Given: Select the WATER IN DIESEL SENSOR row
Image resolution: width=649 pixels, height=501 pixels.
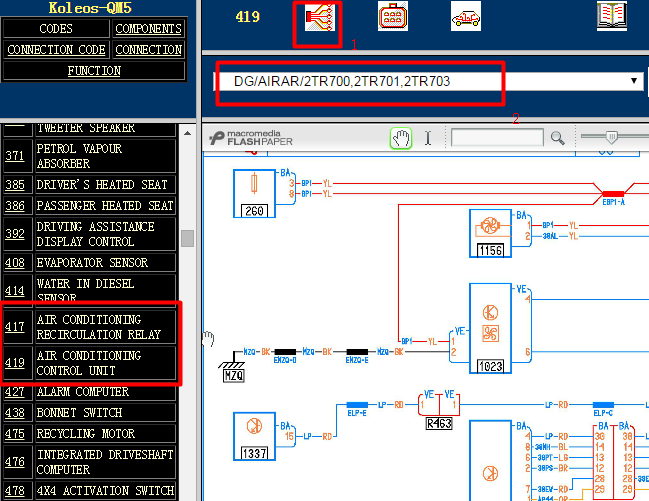Looking at the screenshot, I should click(x=105, y=291).
